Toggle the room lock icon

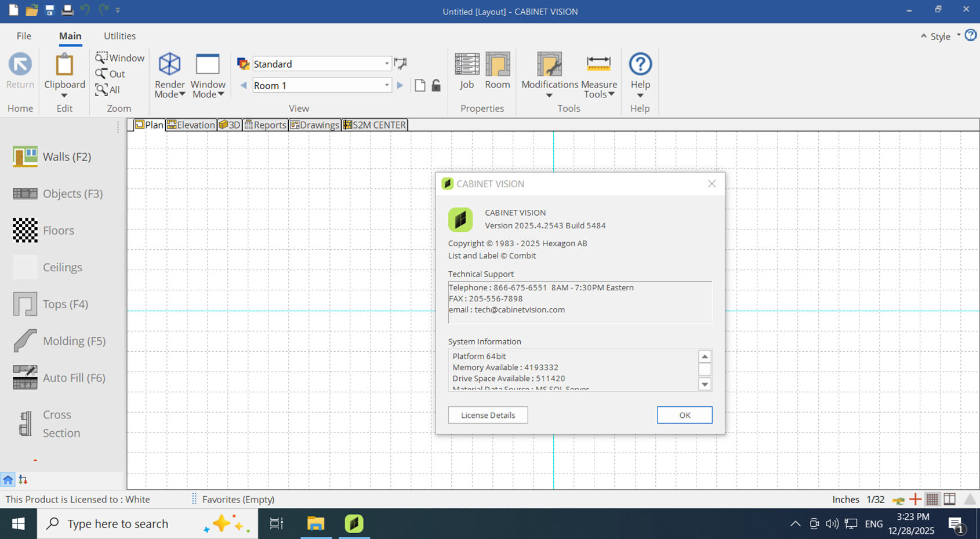pyautogui.click(x=436, y=86)
